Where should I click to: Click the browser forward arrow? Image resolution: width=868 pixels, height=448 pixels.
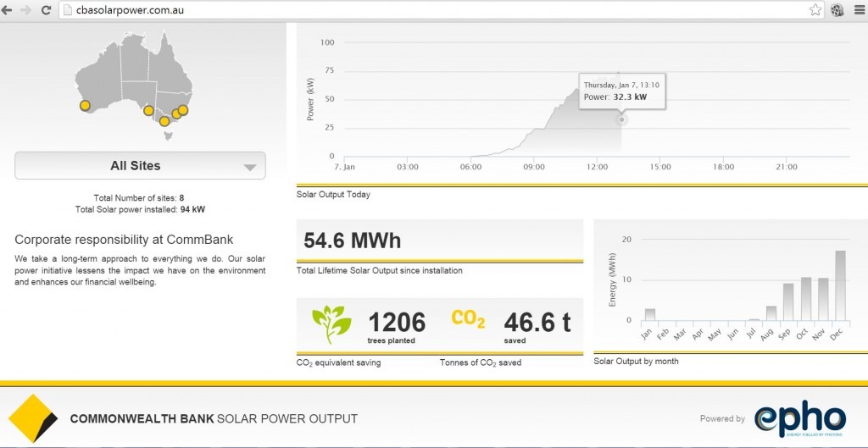[26, 9]
